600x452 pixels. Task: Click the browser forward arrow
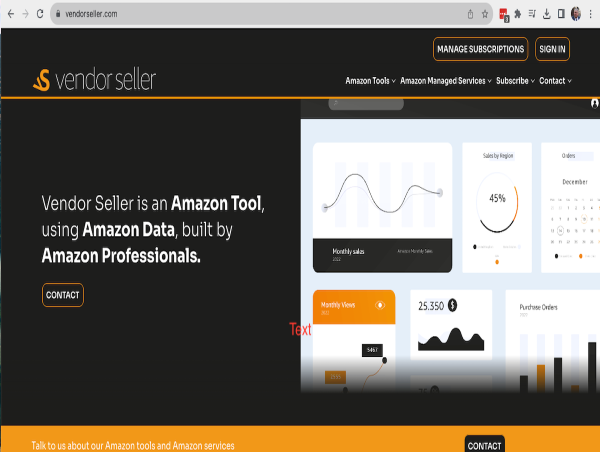(x=25, y=14)
